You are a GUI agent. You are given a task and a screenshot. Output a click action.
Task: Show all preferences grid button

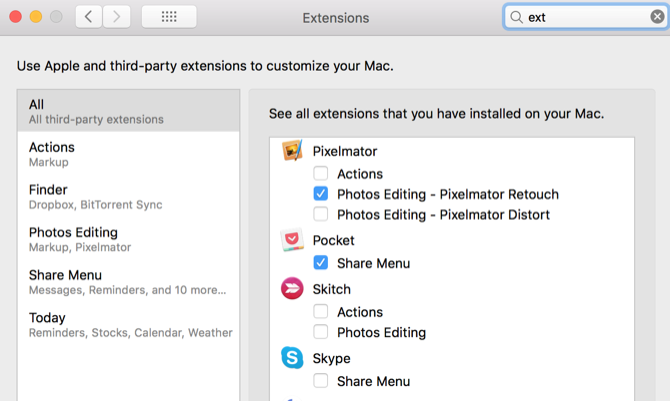[169, 17]
